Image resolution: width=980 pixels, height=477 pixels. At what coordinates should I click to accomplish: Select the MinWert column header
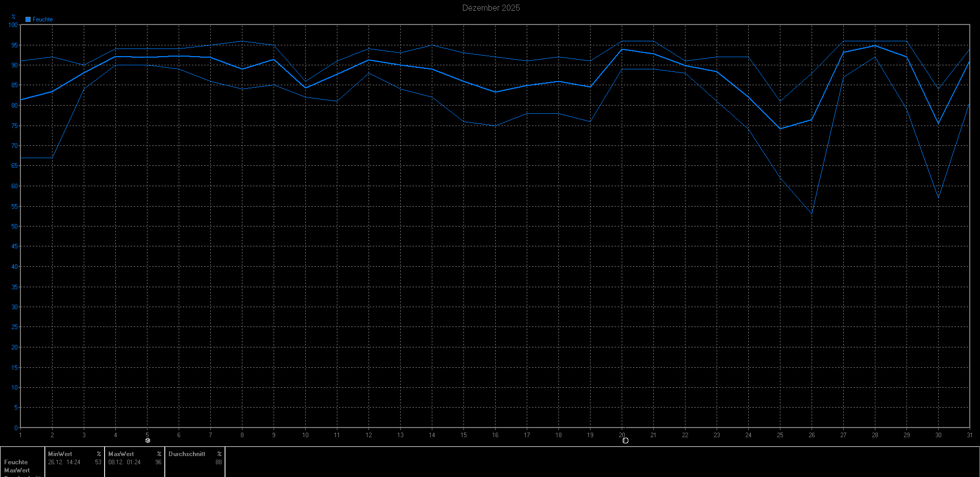60,454
